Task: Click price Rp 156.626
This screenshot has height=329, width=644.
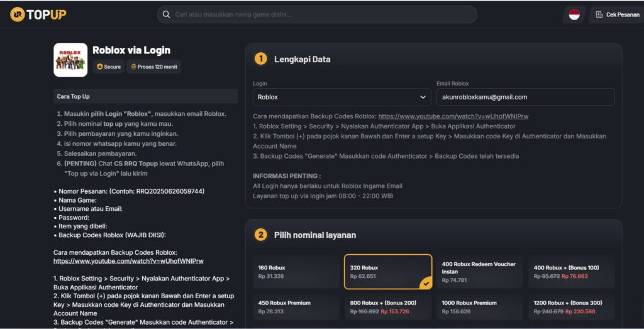Action: pyautogui.click(x=456, y=311)
